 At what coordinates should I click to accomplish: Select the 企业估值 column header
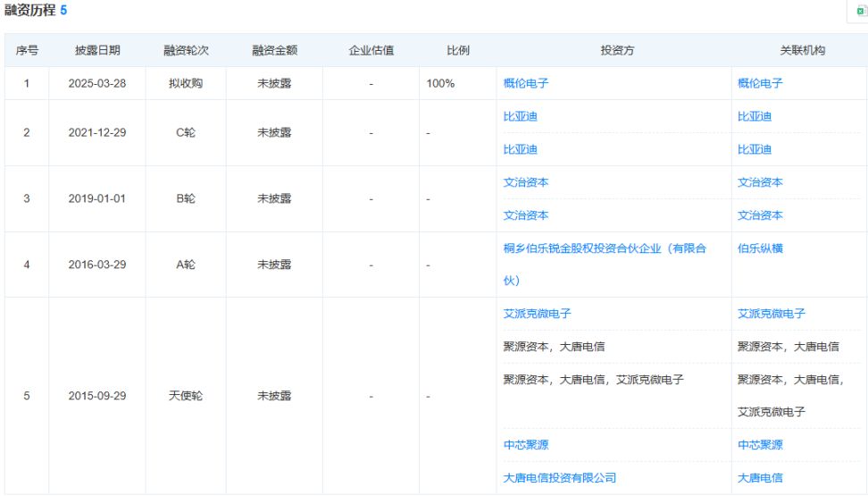tap(371, 51)
